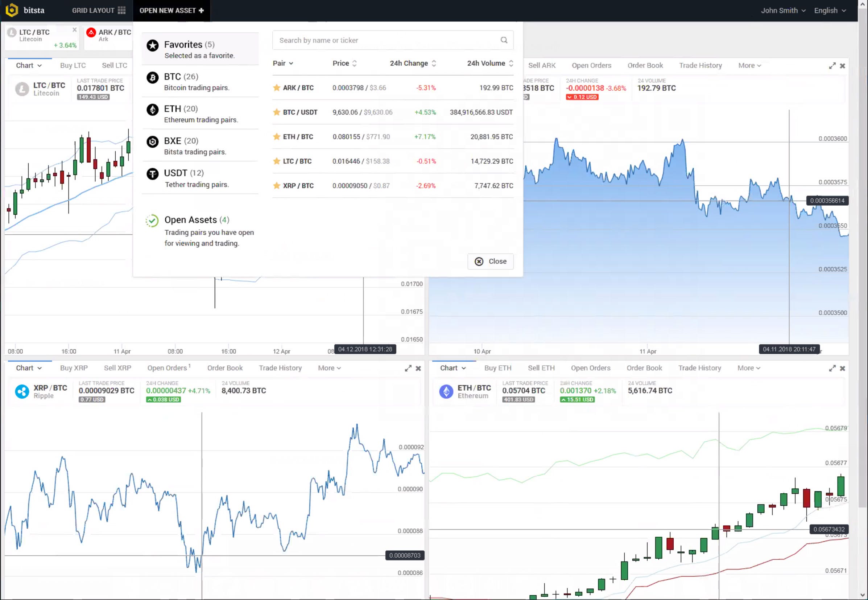This screenshot has width=868, height=600.
Task: Open Trade History tab in ARK panel
Action: 700,65
